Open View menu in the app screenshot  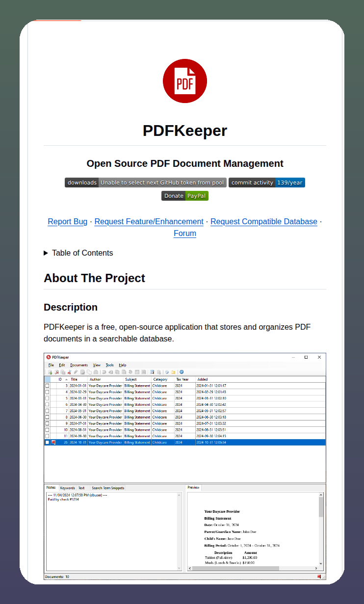click(x=97, y=365)
